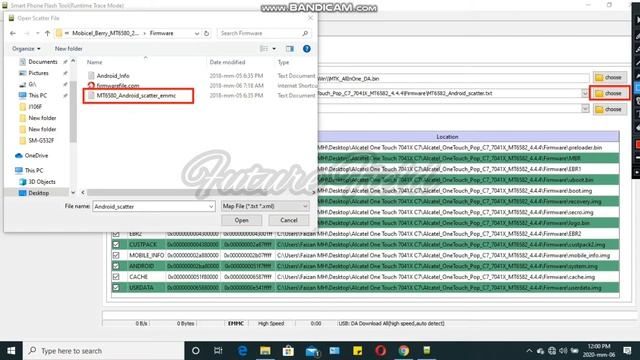The image size is (640, 360).
Task: Open Microsoft Store from the taskbar
Action: click(x=288, y=351)
